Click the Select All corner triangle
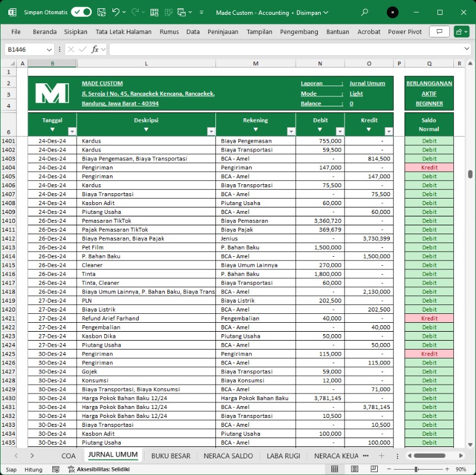Image resolution: width=476 pixels, height=475 pixels. (x=12, y=64)
